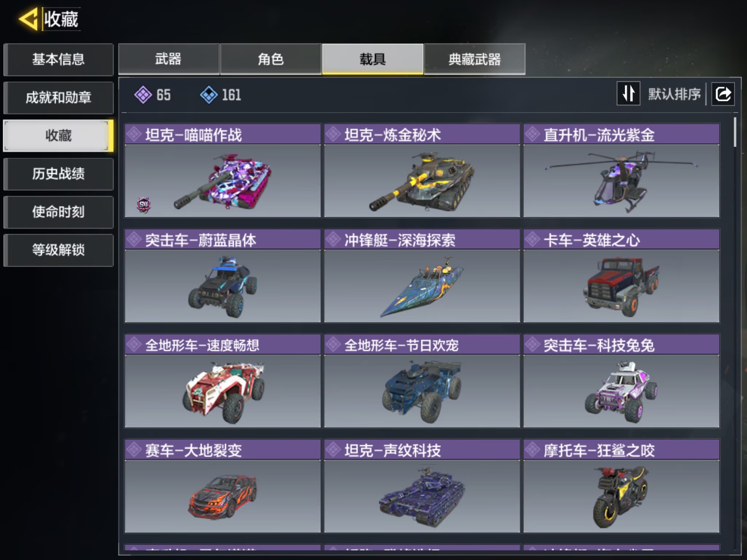Viewport: 747px width, 560px height.
Task: Click the blue diamond icon beside 161
Action: pos(209,95)
